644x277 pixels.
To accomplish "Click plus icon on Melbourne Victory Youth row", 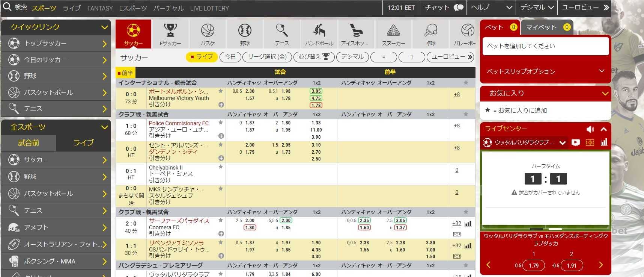I will click(221, 105).
